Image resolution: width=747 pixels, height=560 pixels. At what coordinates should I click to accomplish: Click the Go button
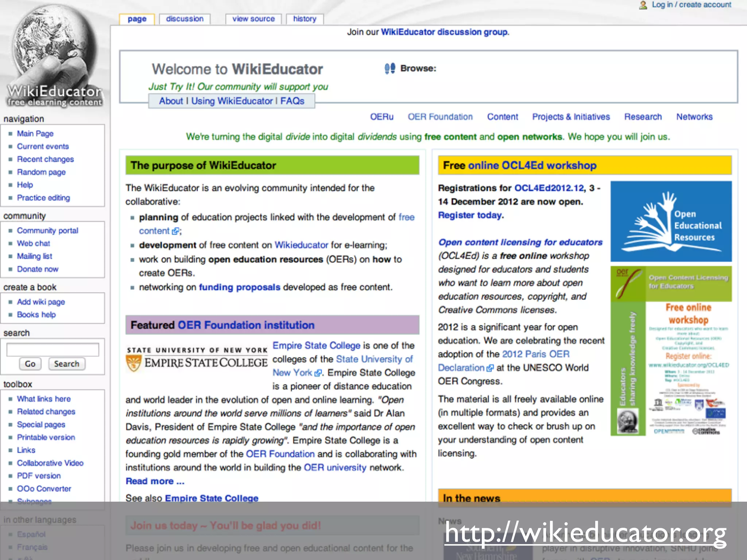coord(30,364)
